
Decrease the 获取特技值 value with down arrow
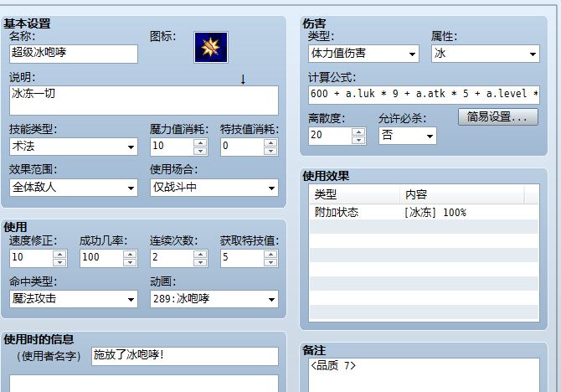click(x=270, y=262)
